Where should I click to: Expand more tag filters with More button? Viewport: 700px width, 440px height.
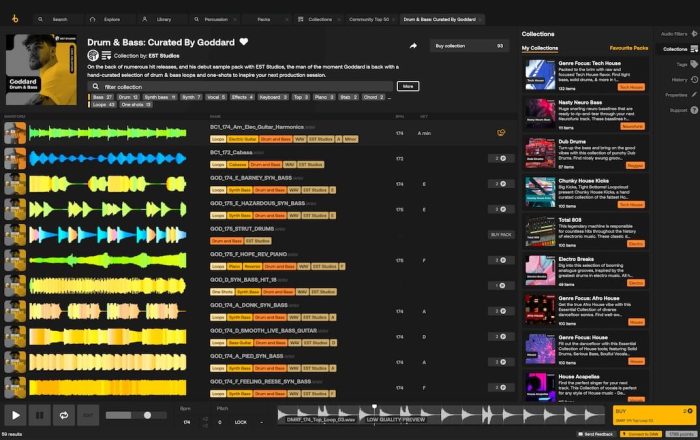tap(408, 86)
